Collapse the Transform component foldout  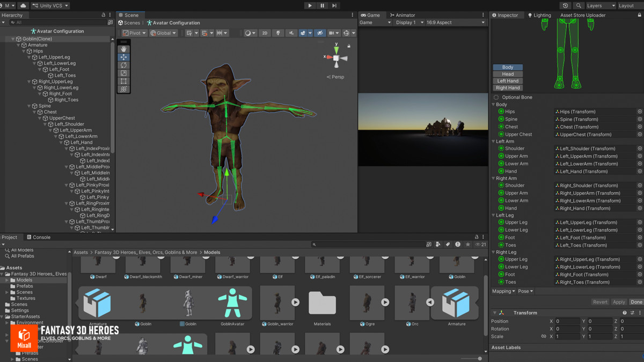tap(494, 313)
